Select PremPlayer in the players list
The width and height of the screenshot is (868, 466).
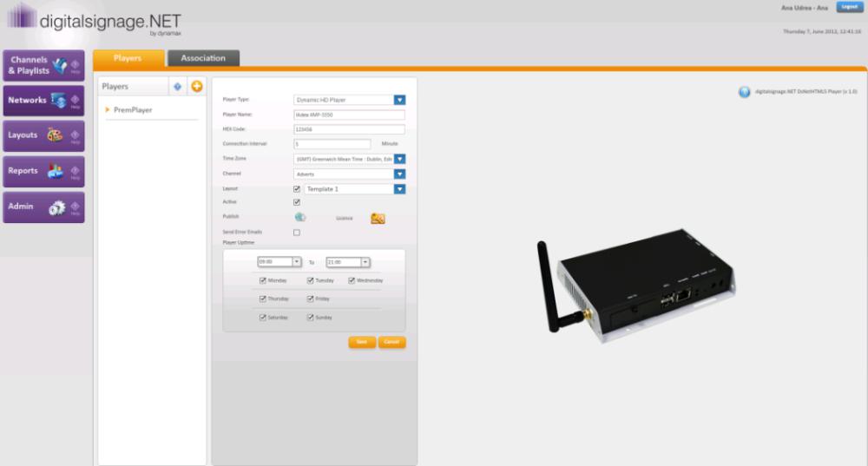[x=133, y=109]
